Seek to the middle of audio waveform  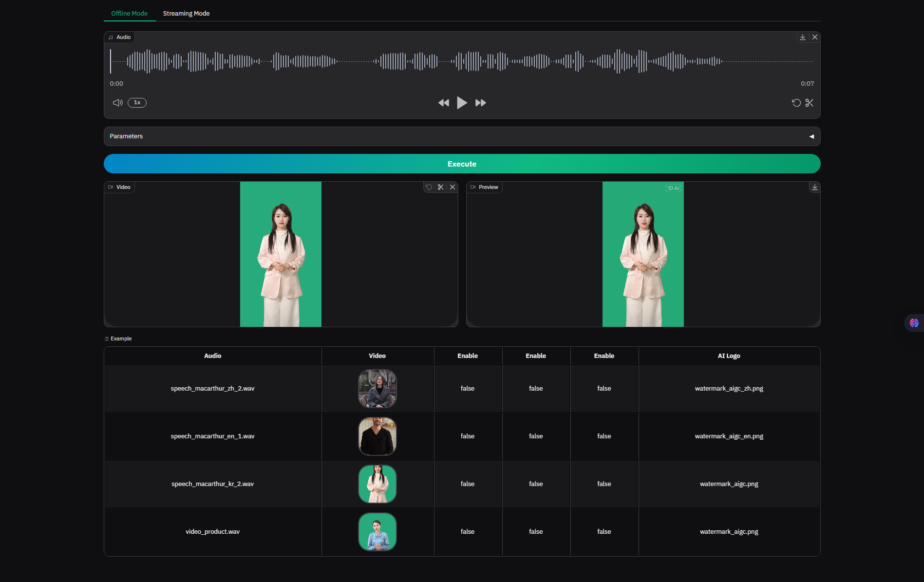pyautogui.click(x=462, y=61)
